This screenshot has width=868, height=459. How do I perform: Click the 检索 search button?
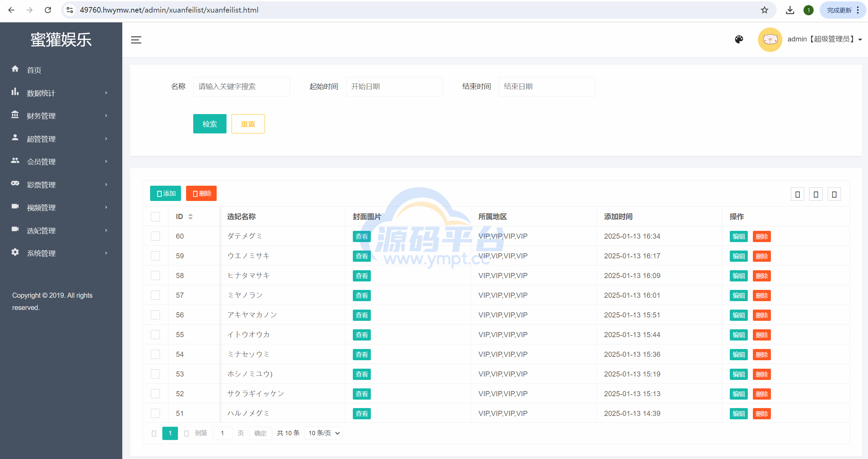[210, 124]
